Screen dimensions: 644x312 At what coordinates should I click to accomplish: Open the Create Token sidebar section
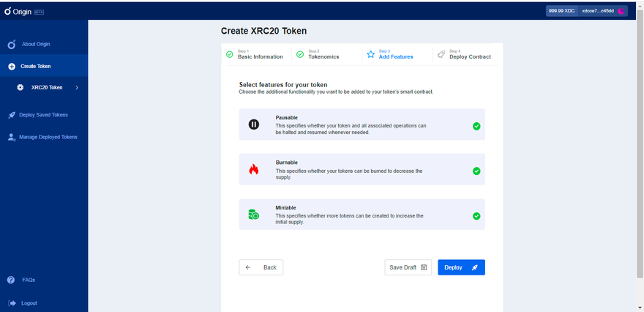click(35, 66)
